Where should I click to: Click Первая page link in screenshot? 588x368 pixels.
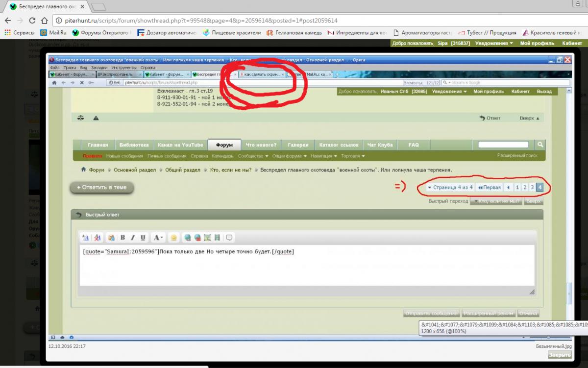click(x=490, y=187)
